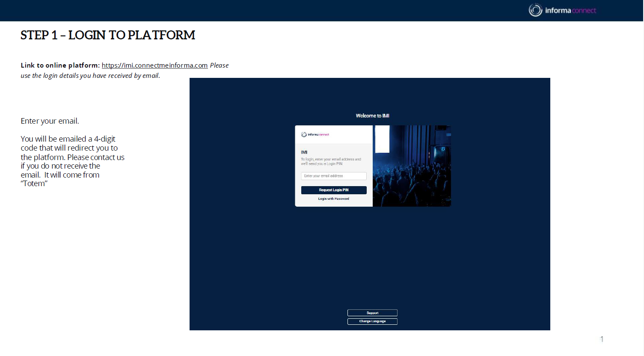
Task: Click the word "Totem" in the instructions
Action: click(34, 184)
